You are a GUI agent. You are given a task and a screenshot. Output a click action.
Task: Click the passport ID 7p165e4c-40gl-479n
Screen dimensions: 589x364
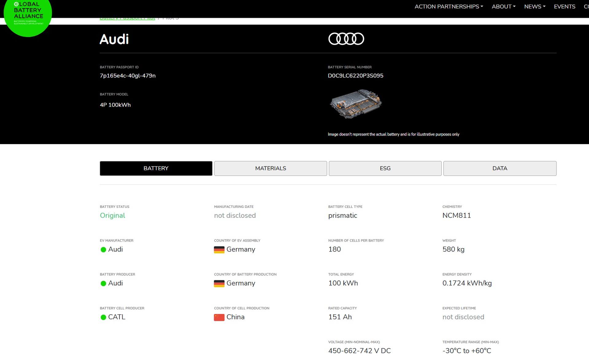pos(128,76)
